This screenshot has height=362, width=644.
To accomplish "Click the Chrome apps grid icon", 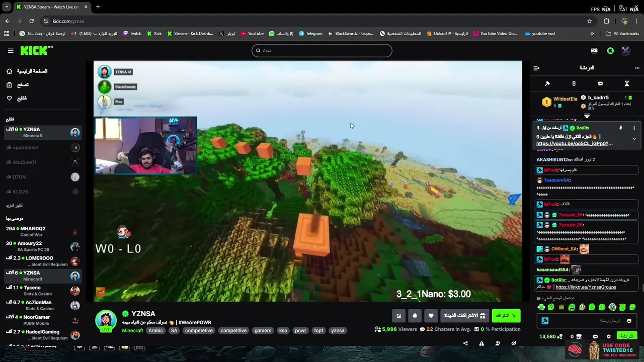I will (x=7, y=34).
